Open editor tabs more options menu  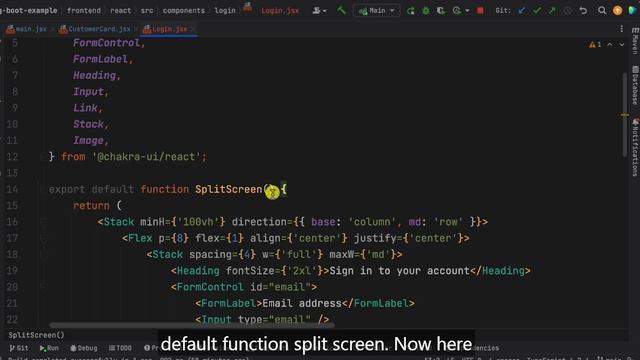coord(621,29)
